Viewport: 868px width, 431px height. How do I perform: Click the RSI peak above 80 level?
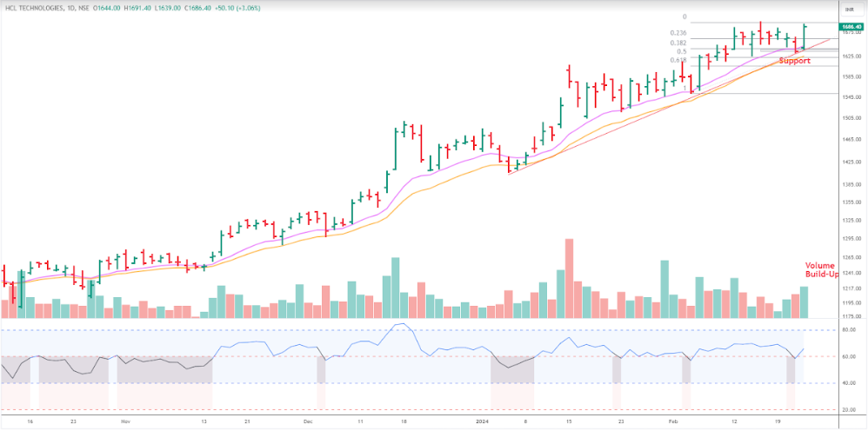coord(400,325)
